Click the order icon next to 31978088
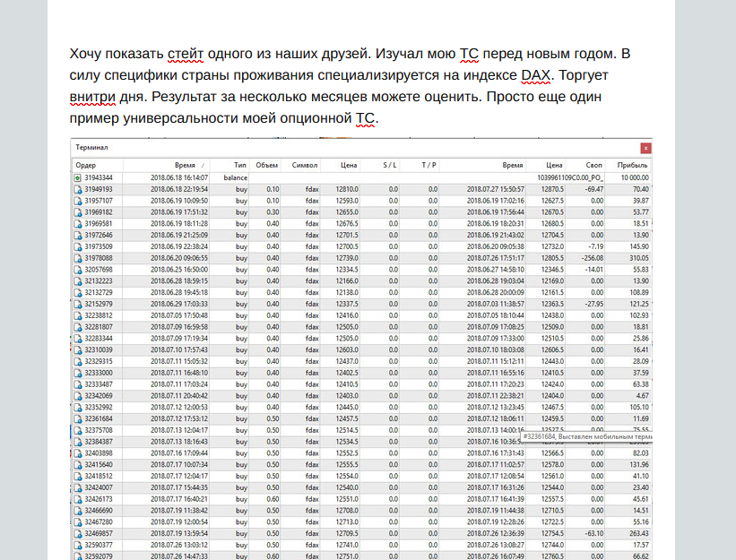736x560 pixels. click(77, 258)
